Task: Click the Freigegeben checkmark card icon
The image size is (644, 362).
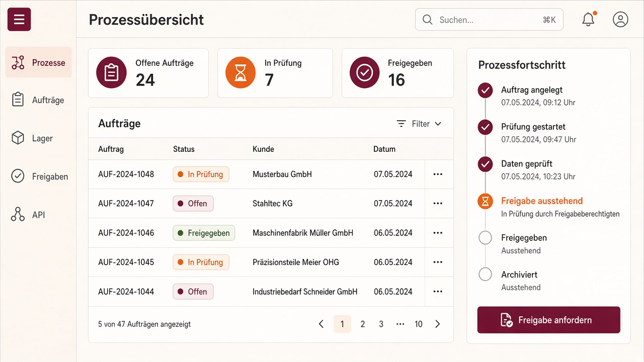Action: click(365, 72)
